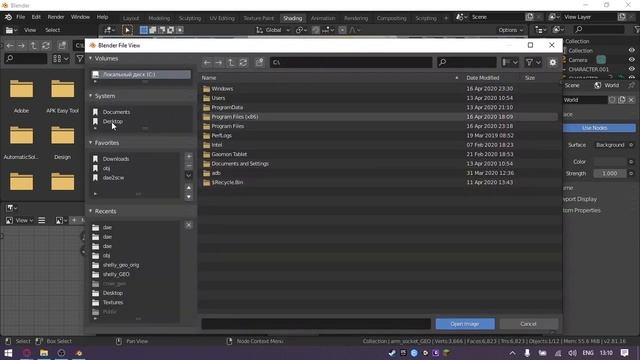
Task: Click the ENG language indicator
Action: [588, 353]
